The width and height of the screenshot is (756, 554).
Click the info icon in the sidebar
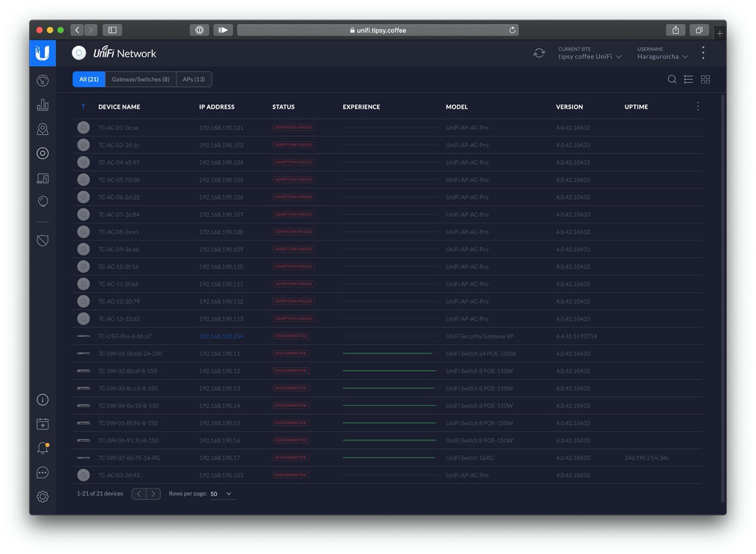43,400
